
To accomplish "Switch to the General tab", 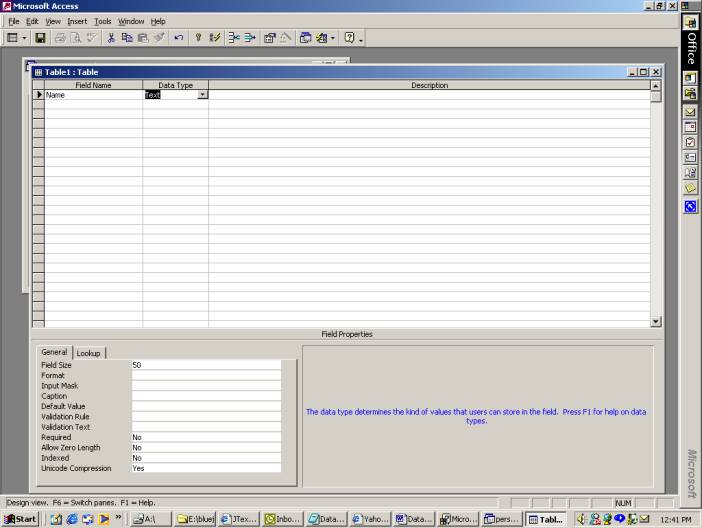I will point(54,352).
